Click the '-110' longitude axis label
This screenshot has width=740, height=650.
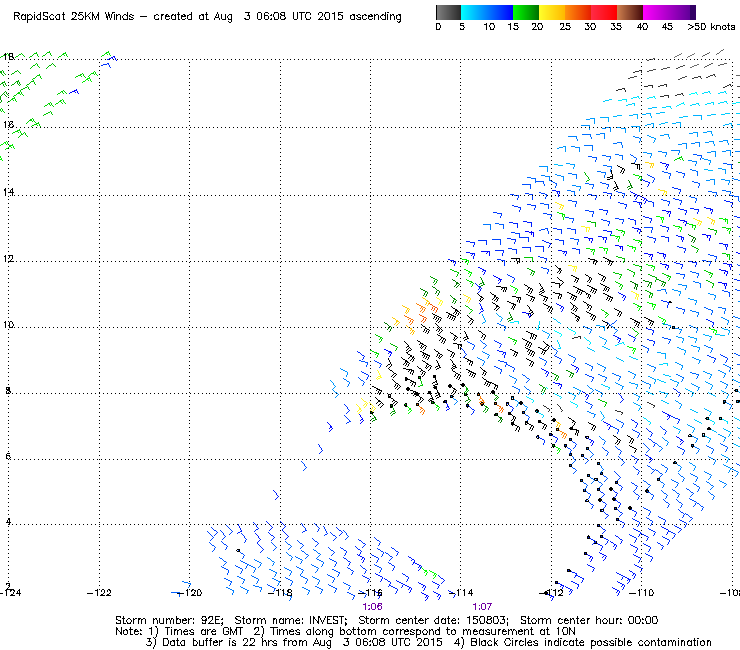click(x=642, y=593)
